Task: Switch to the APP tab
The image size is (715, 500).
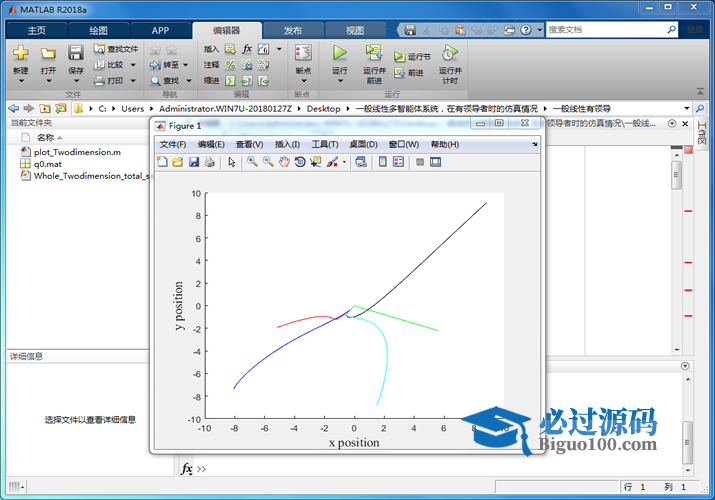Action: pyautogui.click(x=160, y=31)
